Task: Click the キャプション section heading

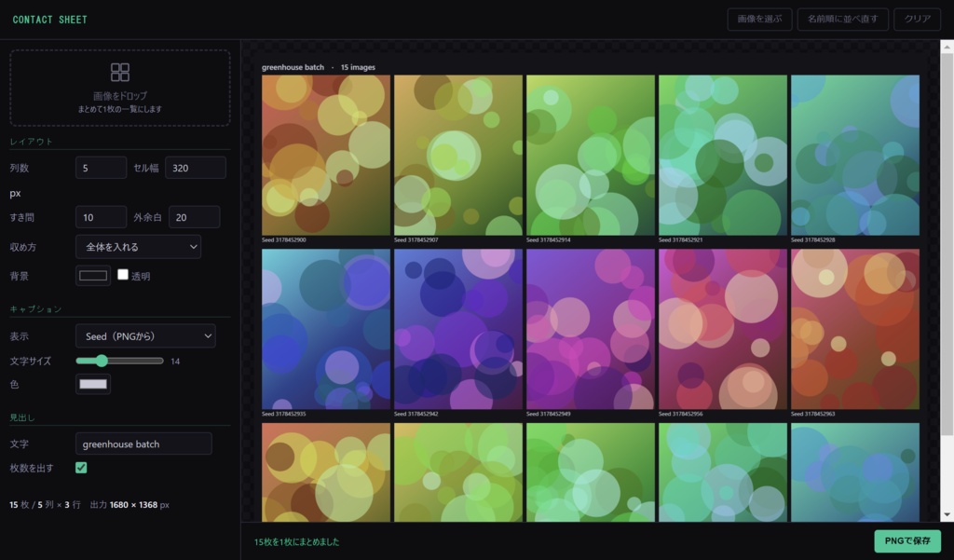Action: [36, 308]
